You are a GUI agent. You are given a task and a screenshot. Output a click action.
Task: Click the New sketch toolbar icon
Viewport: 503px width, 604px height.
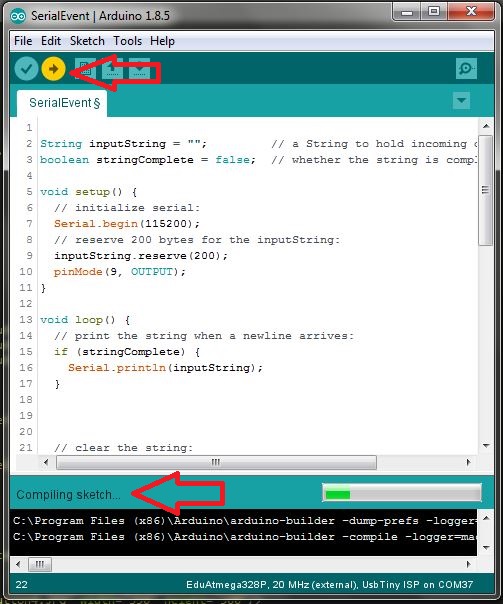tap(85, 69)
